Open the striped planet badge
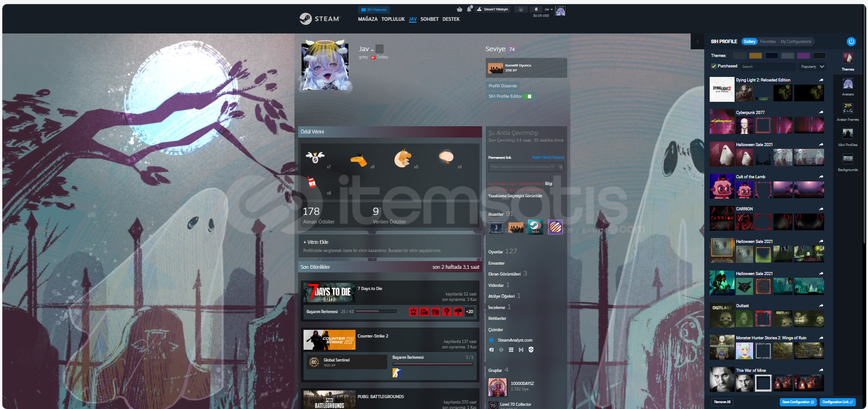Screen dimensions: 868x409 tap(555, 227)
